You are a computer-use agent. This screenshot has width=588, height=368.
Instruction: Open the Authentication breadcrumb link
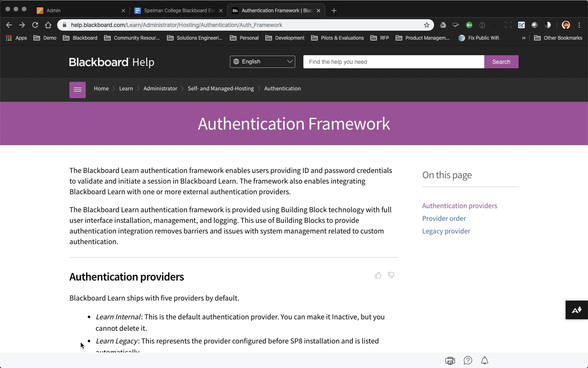(x=283, y=88)
